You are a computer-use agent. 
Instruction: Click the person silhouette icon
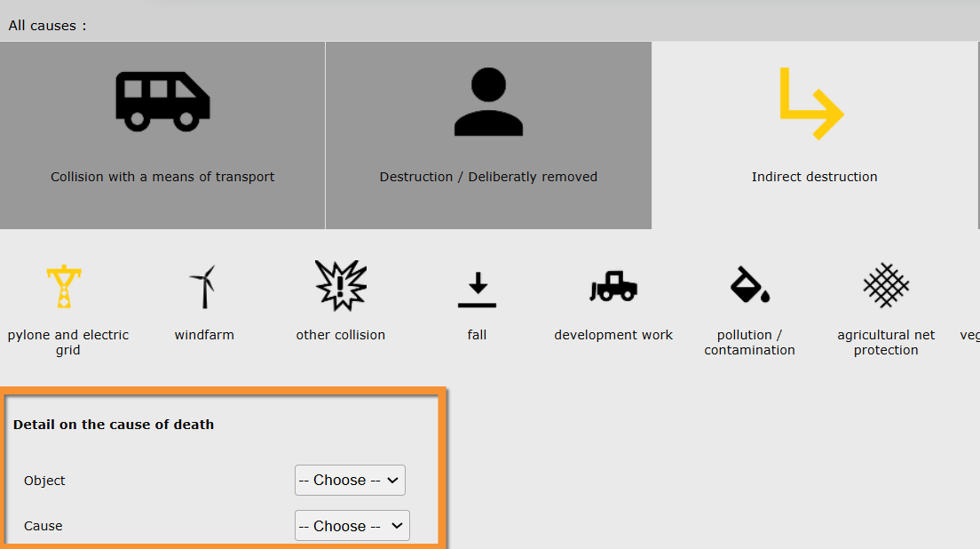(488, 101)
